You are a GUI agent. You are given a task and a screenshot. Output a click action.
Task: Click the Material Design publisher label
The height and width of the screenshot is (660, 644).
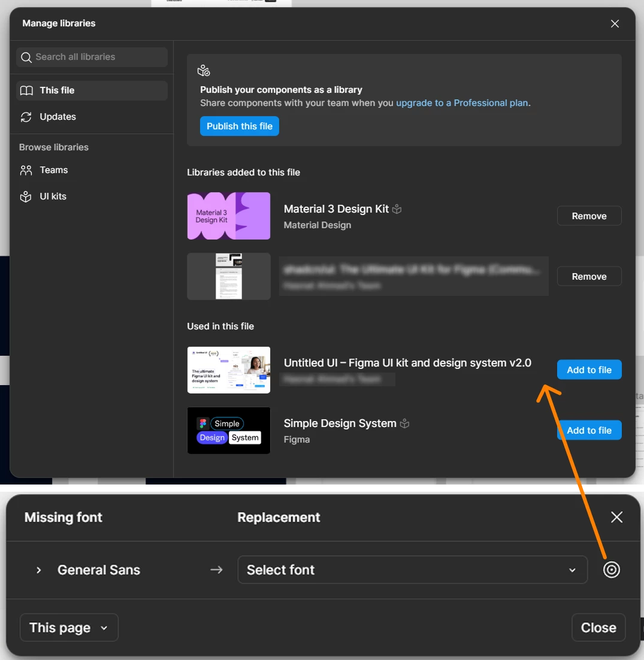pos(318,225)
